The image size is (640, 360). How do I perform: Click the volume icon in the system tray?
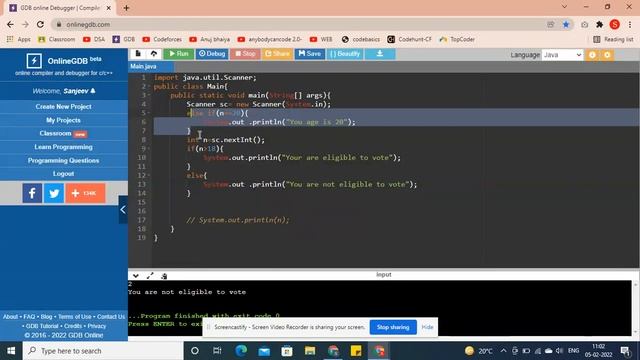click(559, 351)
